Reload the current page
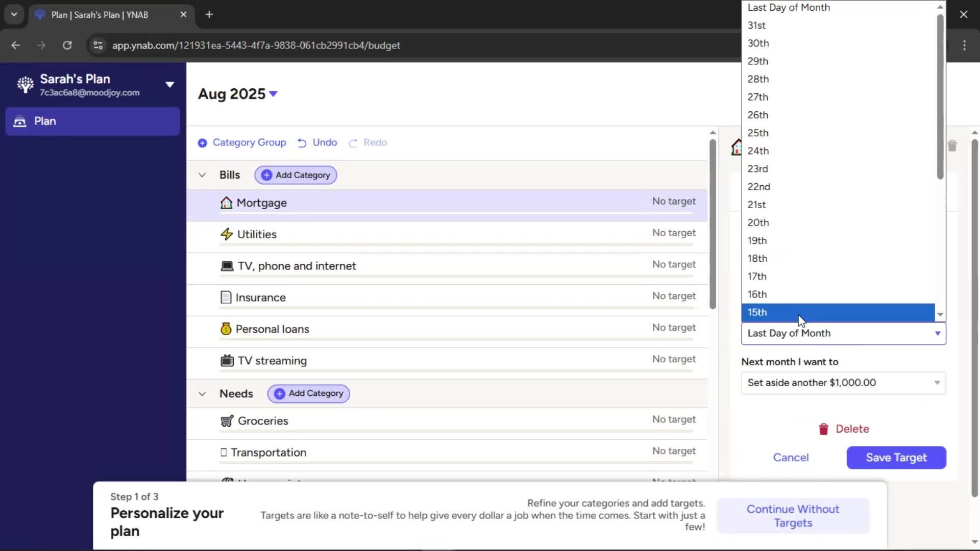 point(67,45)
